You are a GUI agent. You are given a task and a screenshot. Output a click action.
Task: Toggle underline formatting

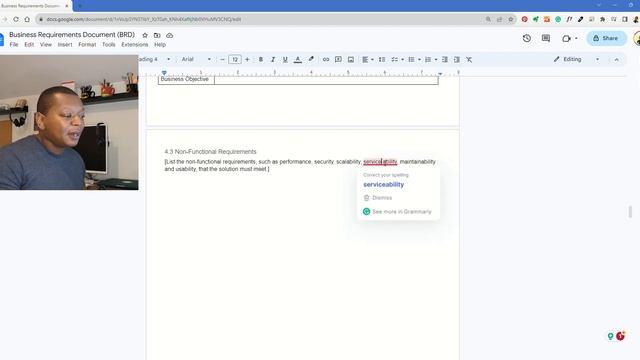[x=285, y=60]
